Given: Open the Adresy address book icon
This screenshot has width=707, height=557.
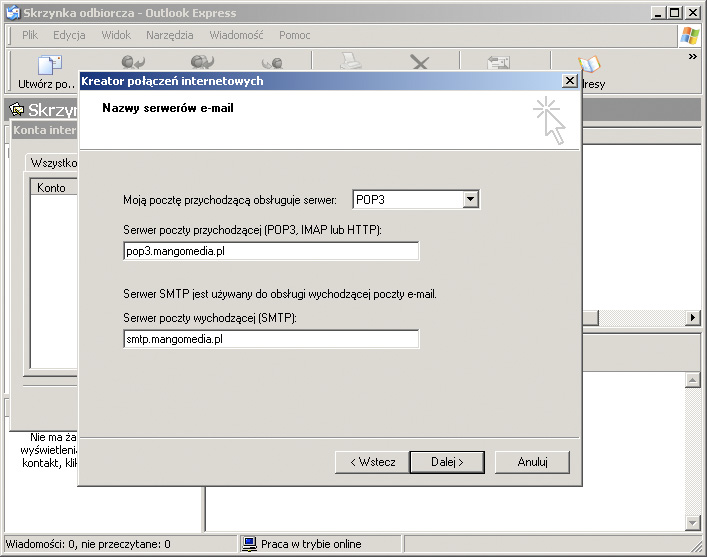Looking at the screenshot, I should [589, 64].
